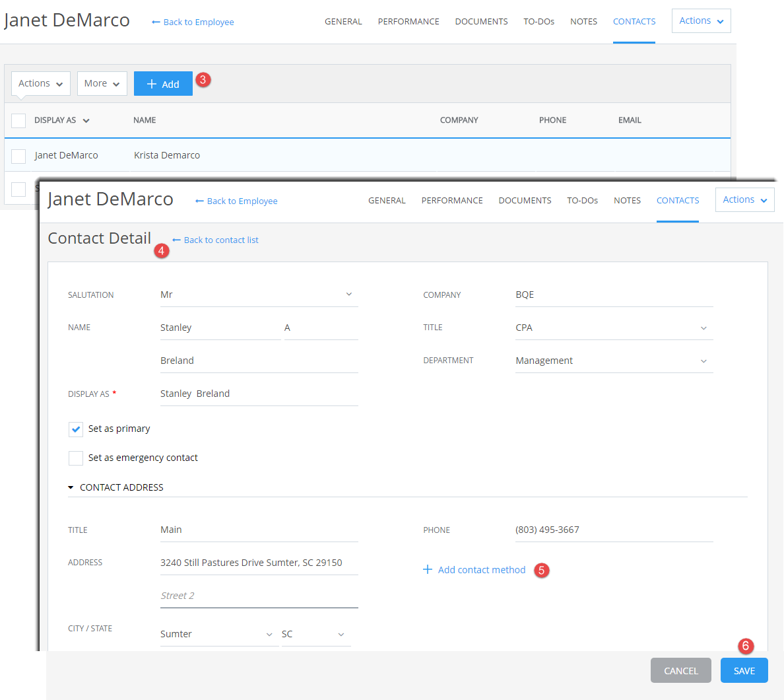Screen dimensions: 784x700
Task: Click the last name field with Breland
Action: (259, 361)
